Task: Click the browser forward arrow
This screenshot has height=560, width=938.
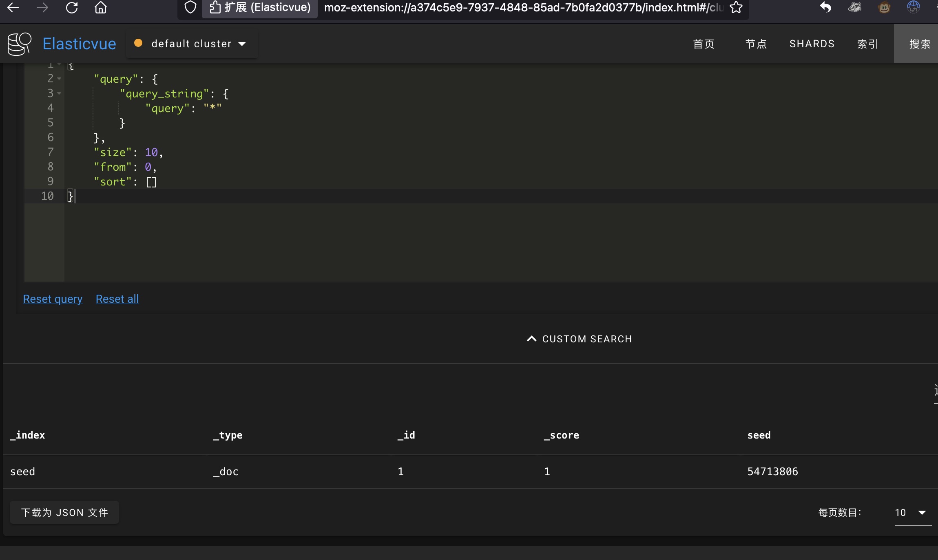Action: pos(42,8)
